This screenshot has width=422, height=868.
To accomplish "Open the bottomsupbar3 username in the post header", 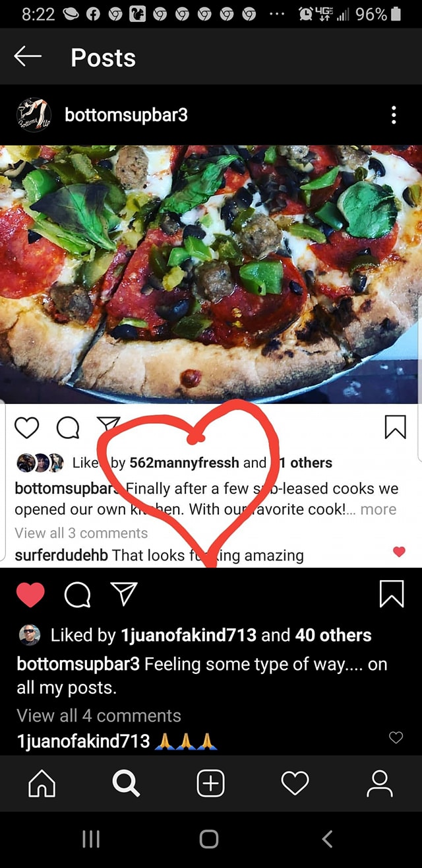I will click(x=126, y=115).
